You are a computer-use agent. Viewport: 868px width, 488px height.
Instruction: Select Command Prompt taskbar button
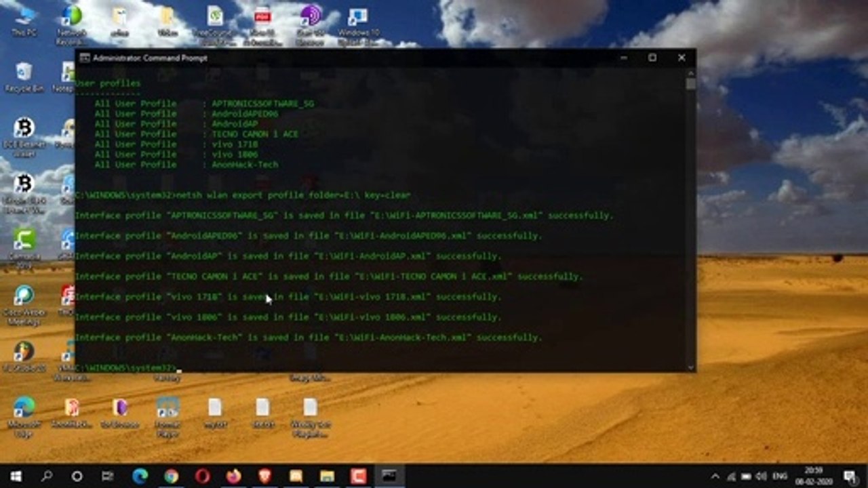coord(389,476)
